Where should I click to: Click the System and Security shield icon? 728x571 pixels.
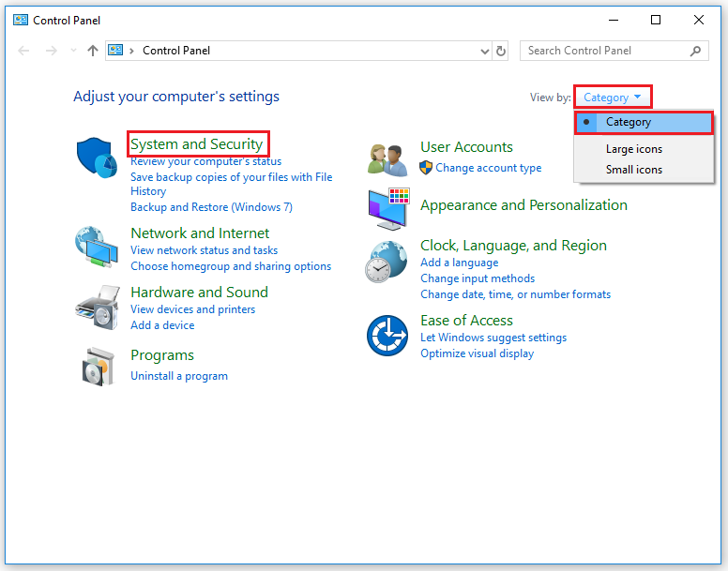pyautogui.click(x=97, y=158)
